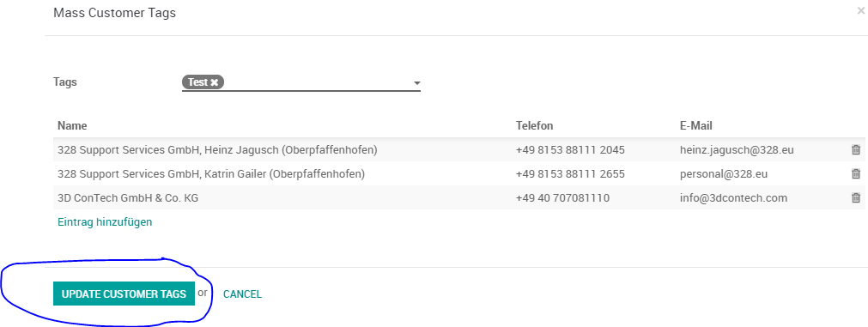
Task: Delete the Heinz Jagusch row via trash icon
Action: (x=855, y=149)
